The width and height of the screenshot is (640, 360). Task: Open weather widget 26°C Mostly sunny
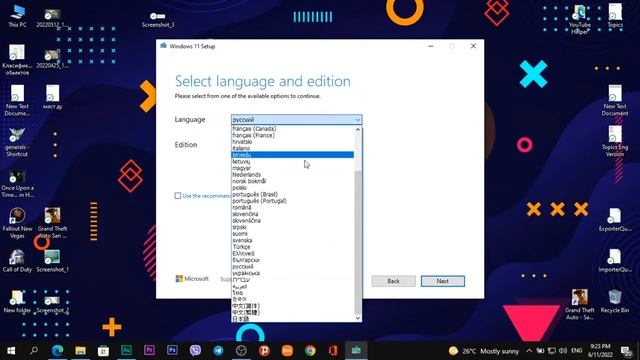click(x=484, y=351)
